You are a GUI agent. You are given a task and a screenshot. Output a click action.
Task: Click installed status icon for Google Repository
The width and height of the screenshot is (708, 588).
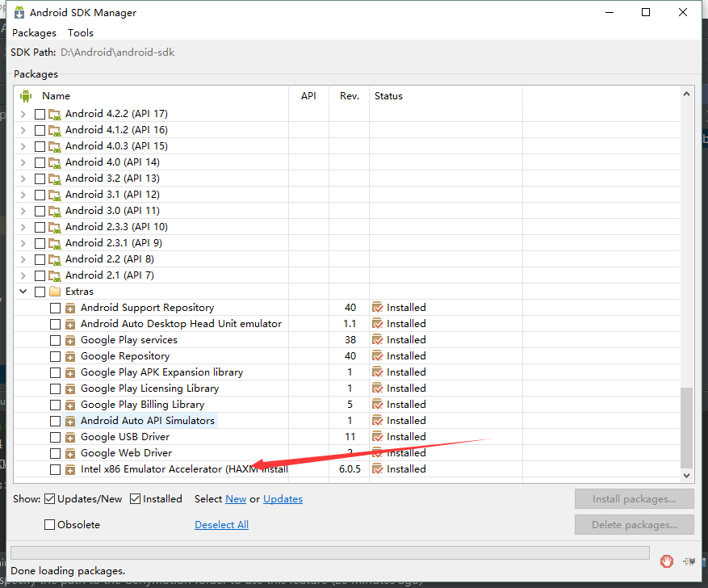[378, 356]
